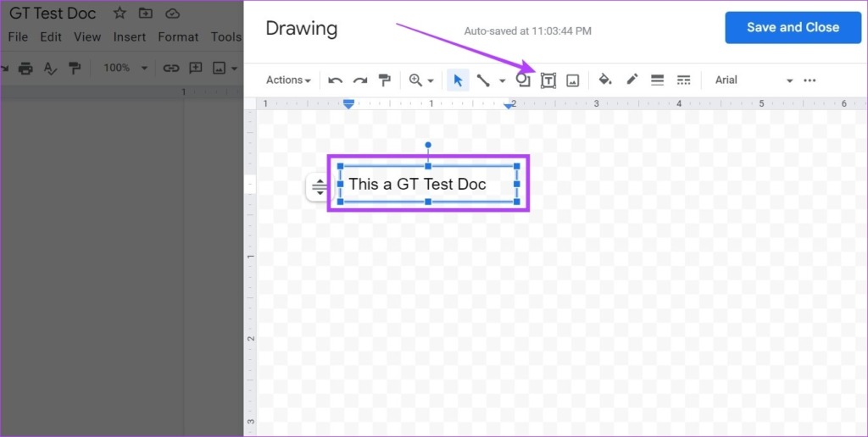This screenshot has width=868, height=437.
Task: Open the Border color pencil
Action: point(632,80)
